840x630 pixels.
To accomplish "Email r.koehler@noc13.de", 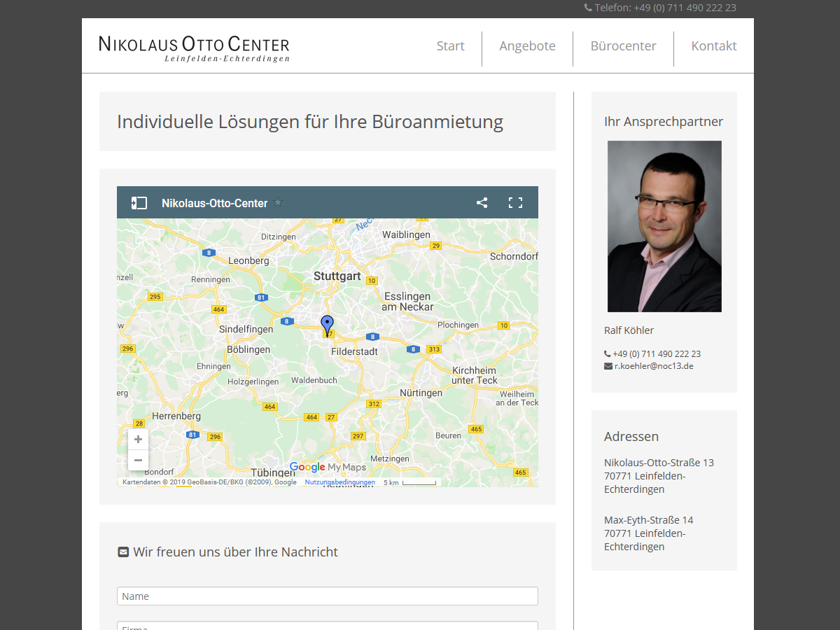I will tap(654, 366).
